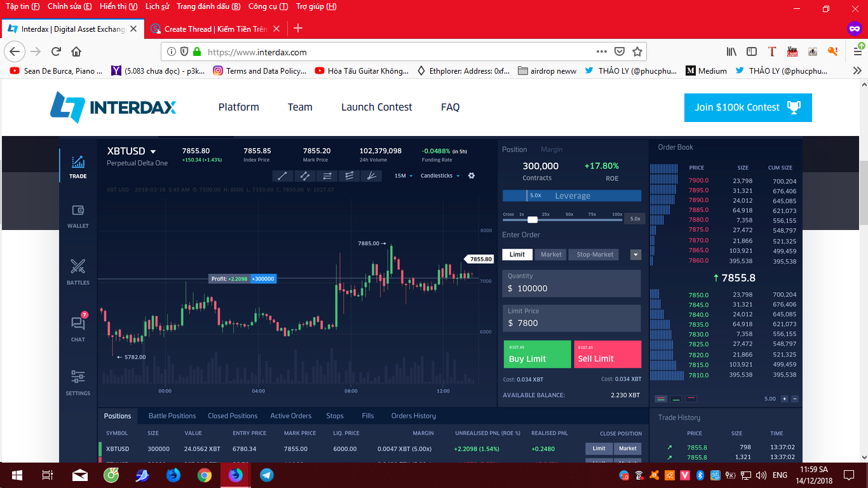Click the Limit Price input field

click(x=572, y=318)
